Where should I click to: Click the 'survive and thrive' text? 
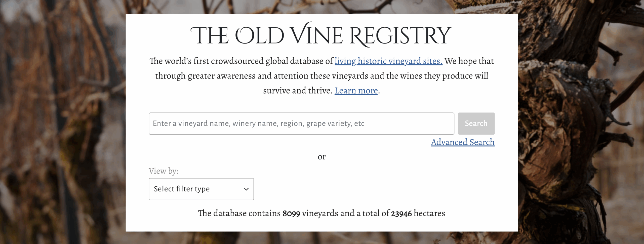[298, 91]
